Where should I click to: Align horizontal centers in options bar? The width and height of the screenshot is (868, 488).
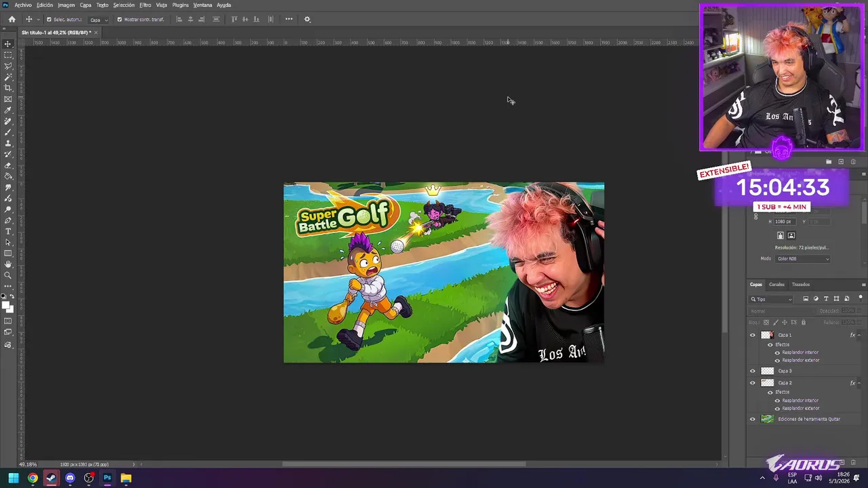click(x=191, y=19)
